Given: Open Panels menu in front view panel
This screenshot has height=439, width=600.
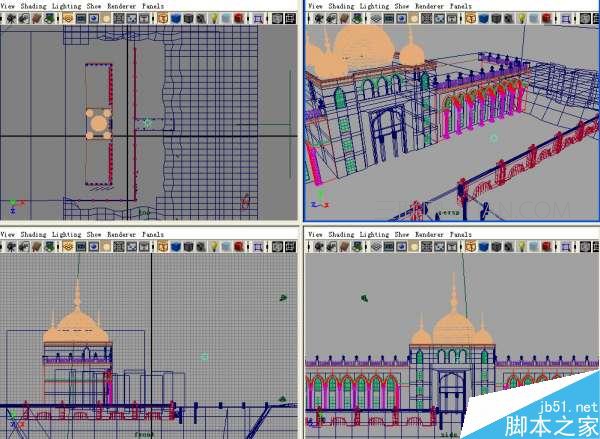Looking at the screenshot, I should (x=153, y=234).
